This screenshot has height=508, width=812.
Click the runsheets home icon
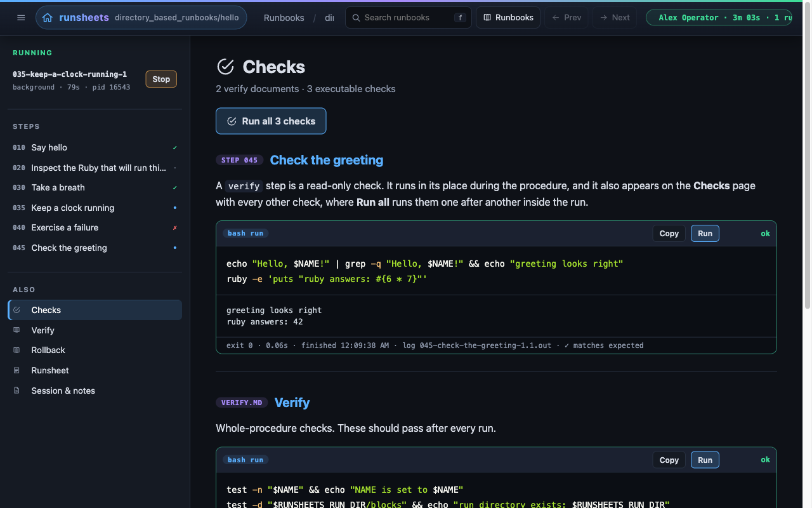point(48,18)
